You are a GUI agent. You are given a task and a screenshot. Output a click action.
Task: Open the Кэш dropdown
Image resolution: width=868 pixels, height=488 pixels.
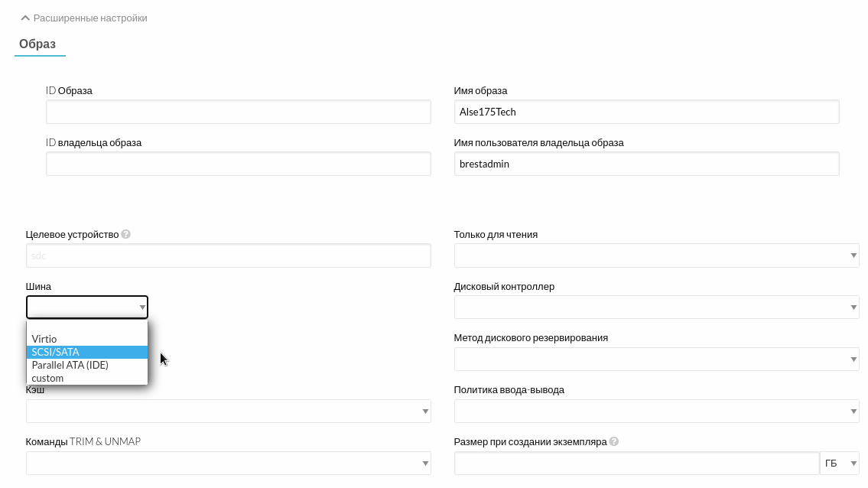pyautogui.click(x=228, y=411)
